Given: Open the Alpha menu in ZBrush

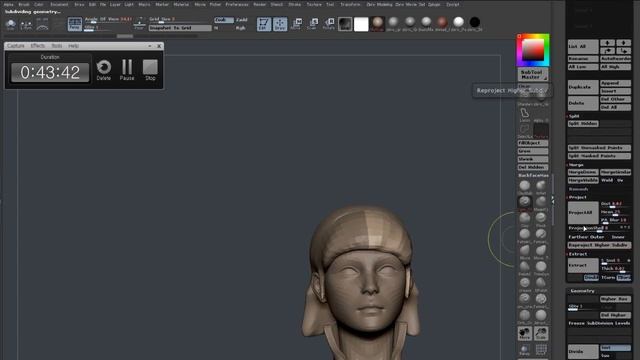Looking at the screenshot, I should point(8,4).
